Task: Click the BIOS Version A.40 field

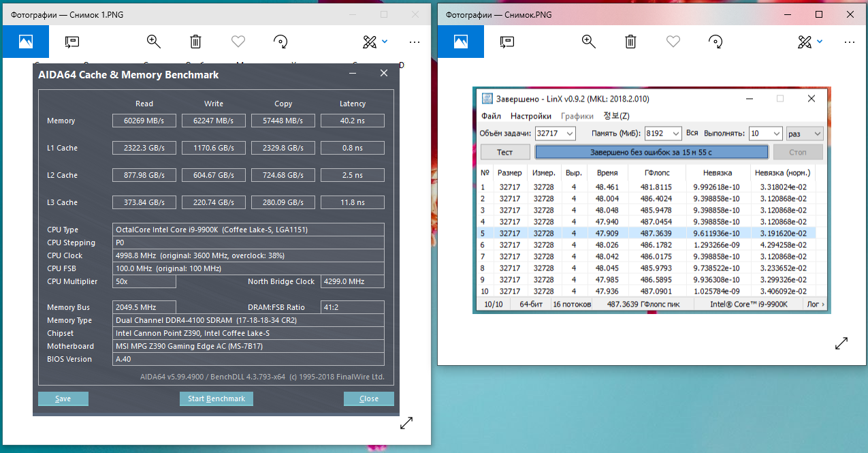Action: (248, 359)
